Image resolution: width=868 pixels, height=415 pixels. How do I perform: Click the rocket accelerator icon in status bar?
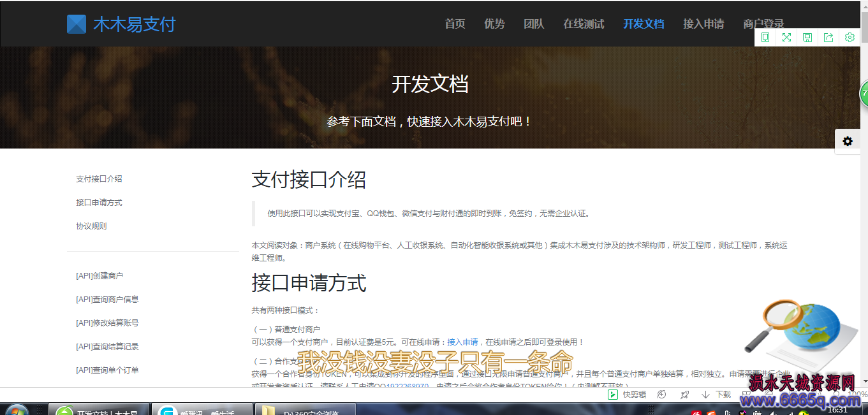[x=685, y=395]
